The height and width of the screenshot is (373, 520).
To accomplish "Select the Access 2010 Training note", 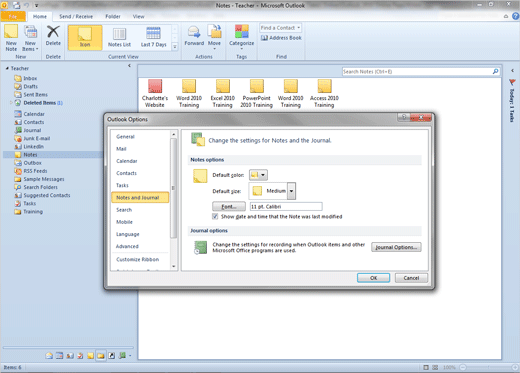I will 324,93.
